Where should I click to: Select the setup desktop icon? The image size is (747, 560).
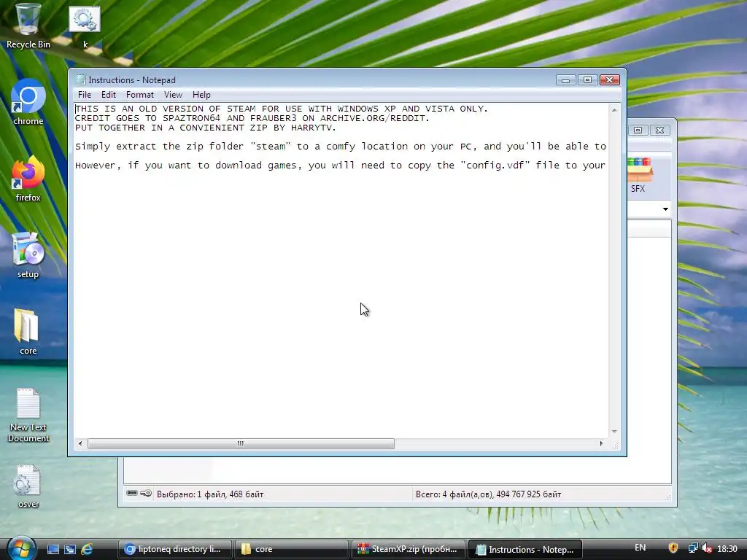pyautogui.click(x=28, y=255)
